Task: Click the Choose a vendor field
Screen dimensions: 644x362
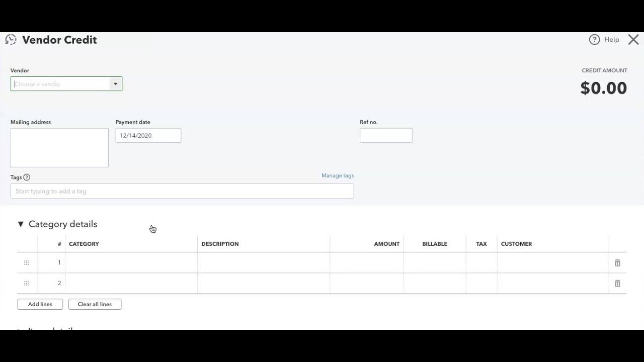Action: click(x=60, y=84)
